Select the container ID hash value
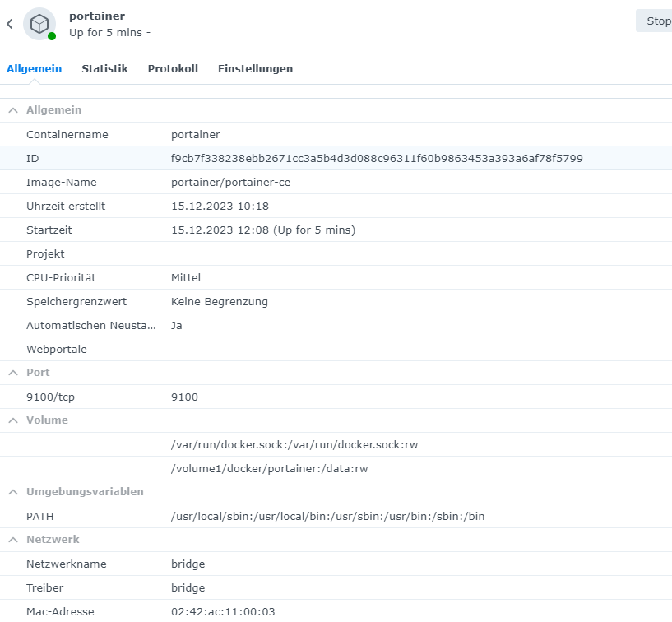 coord(378,159)
